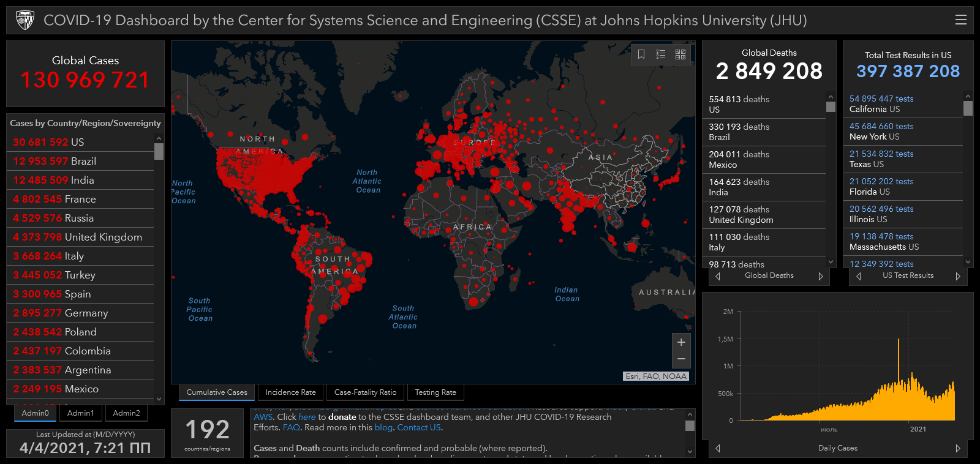The height and width of the screenshot is (464, 980).
Task: Go to previous panel before Global Deaths
Action: (x=718, y=276)
